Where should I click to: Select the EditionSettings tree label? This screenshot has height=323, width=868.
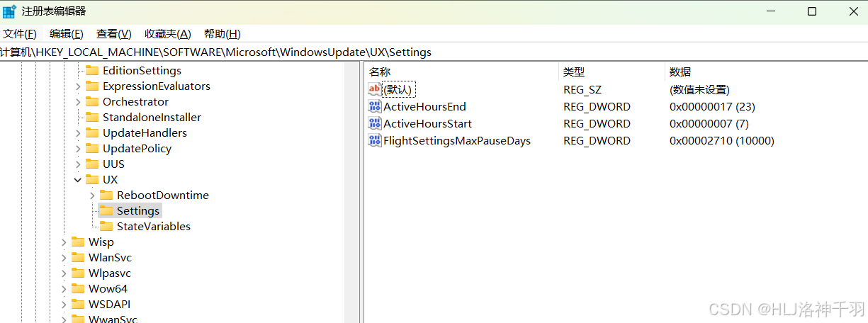click(x=142, y=71)
